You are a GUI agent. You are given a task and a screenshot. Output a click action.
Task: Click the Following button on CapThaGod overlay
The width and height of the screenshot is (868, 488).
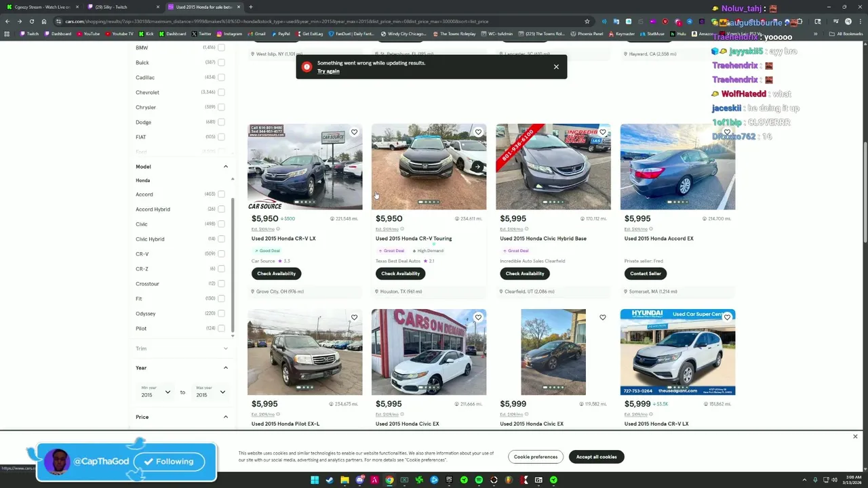(x=170, y=462)
